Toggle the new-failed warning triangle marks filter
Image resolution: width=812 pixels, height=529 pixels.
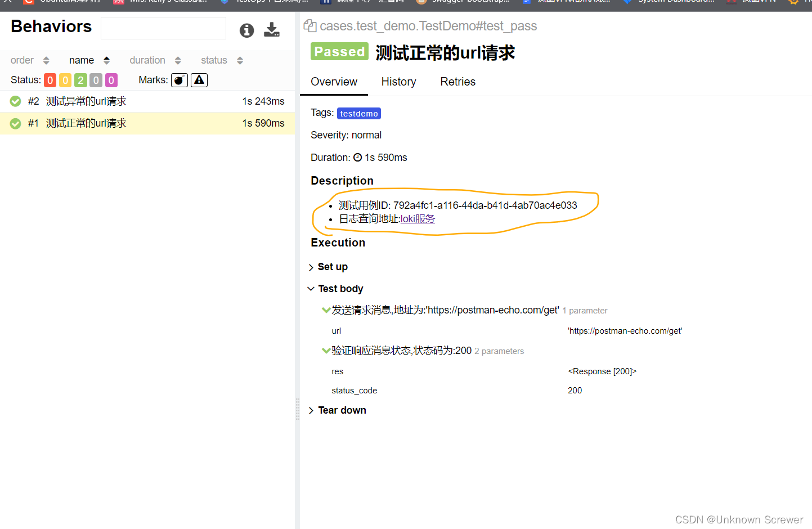coord(199,80)
